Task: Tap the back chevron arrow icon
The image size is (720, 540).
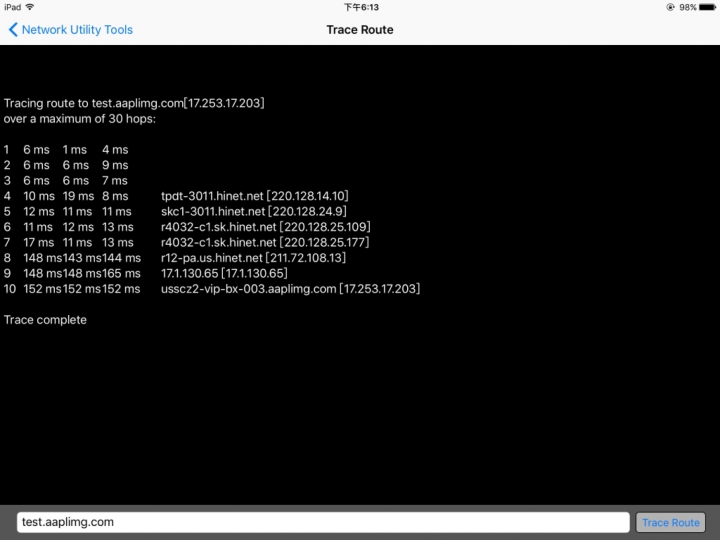Action: (13, 30)
